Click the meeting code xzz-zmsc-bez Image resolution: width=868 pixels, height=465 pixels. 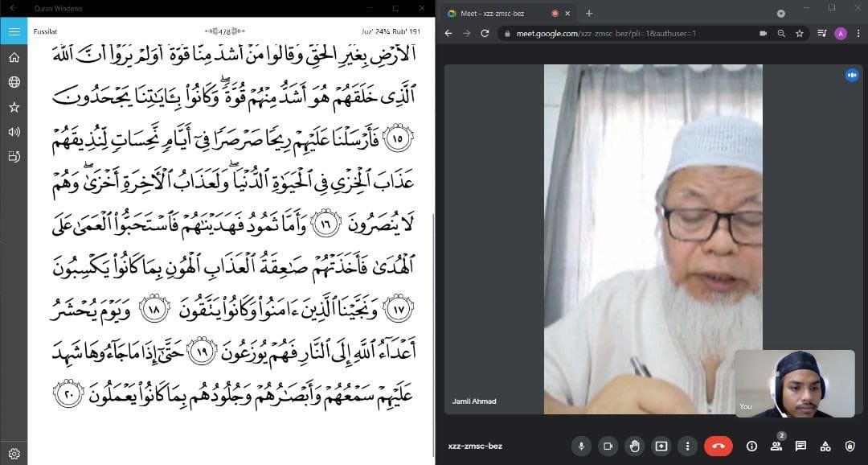pyautogui.click(x=476, y=446)
